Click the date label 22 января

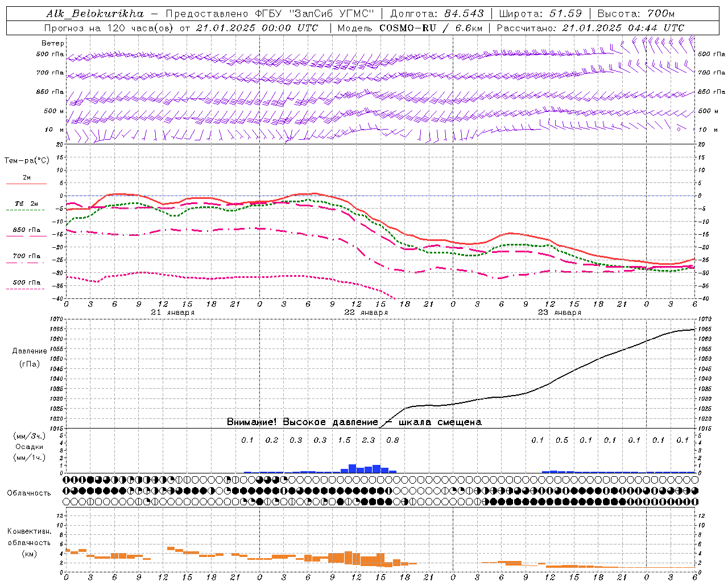(x=366, y=313)
